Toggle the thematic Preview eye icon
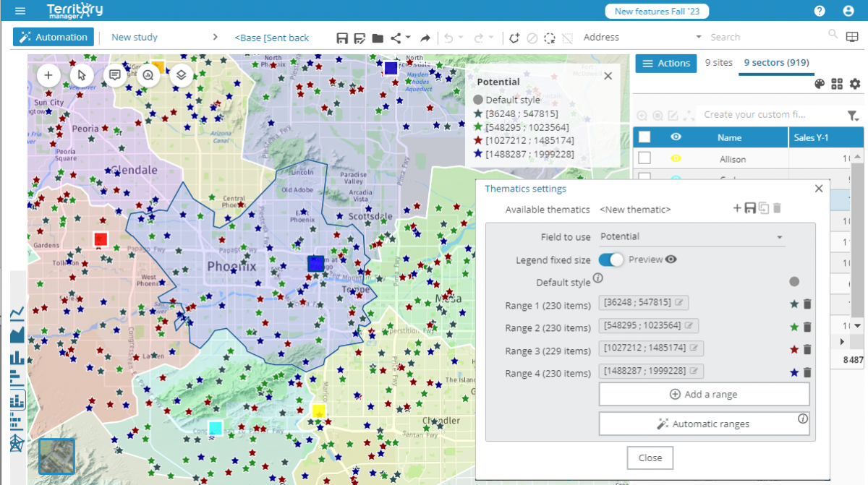 click(671, 259)
